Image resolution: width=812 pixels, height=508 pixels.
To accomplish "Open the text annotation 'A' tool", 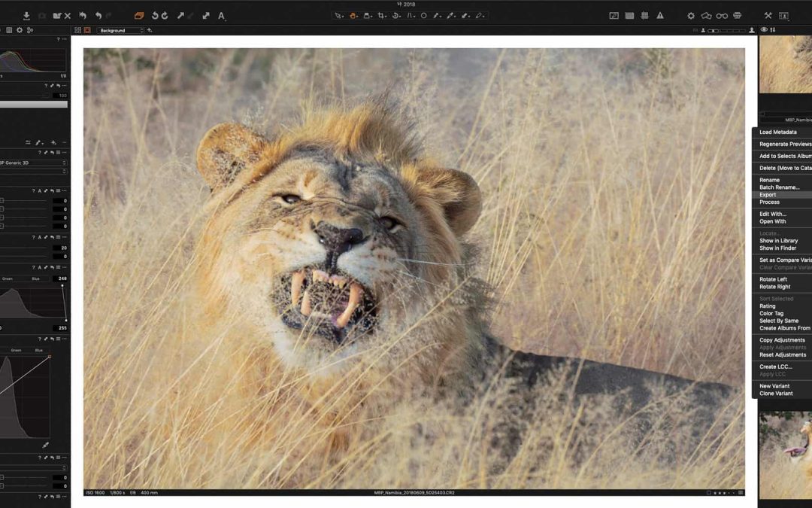I will tap(221, 15).
